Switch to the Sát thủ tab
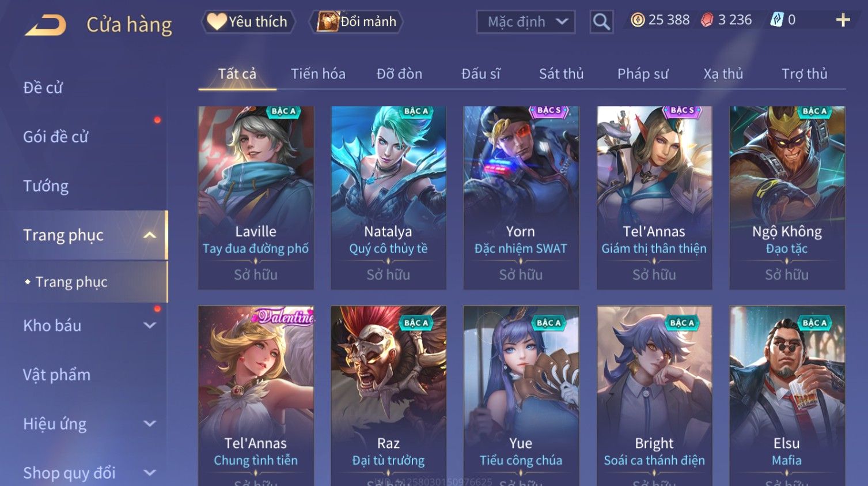868x486 pixels. [x=561, y=74]
